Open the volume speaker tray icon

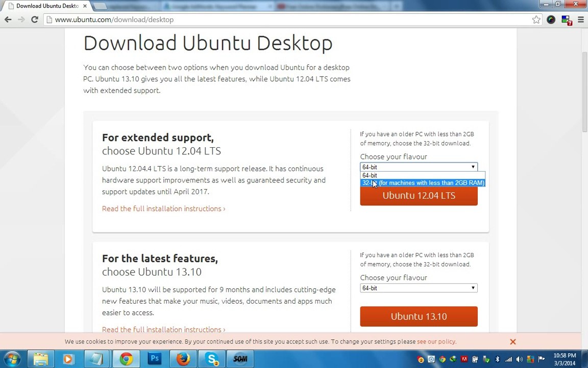(520, 359)
